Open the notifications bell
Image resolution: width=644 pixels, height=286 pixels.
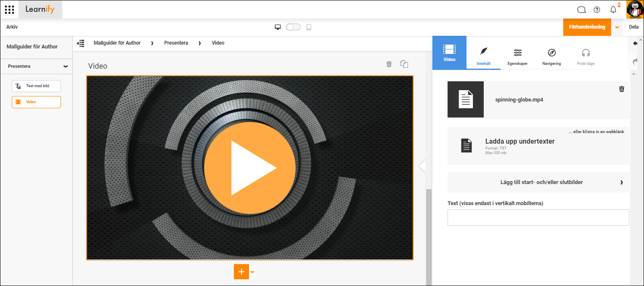point(613,10)
